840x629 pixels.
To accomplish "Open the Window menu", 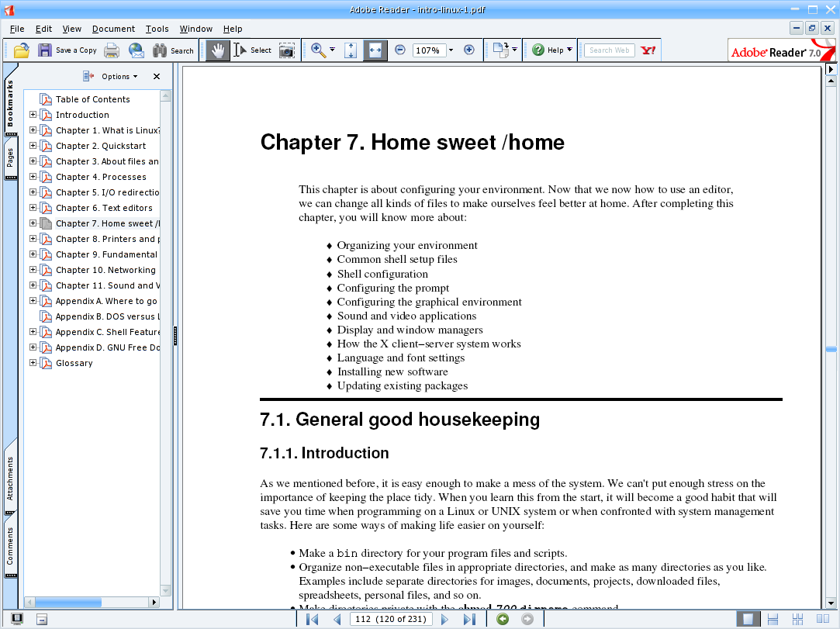I will tap(196, 29).
